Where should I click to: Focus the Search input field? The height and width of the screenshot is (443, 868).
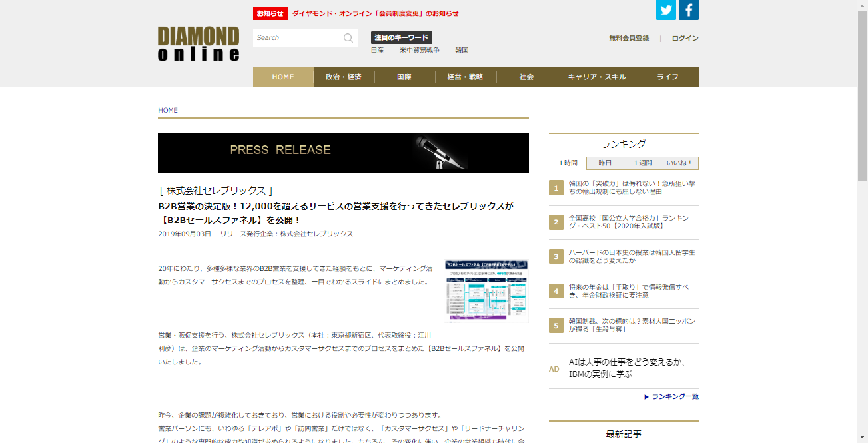click(x=298, y=38)
